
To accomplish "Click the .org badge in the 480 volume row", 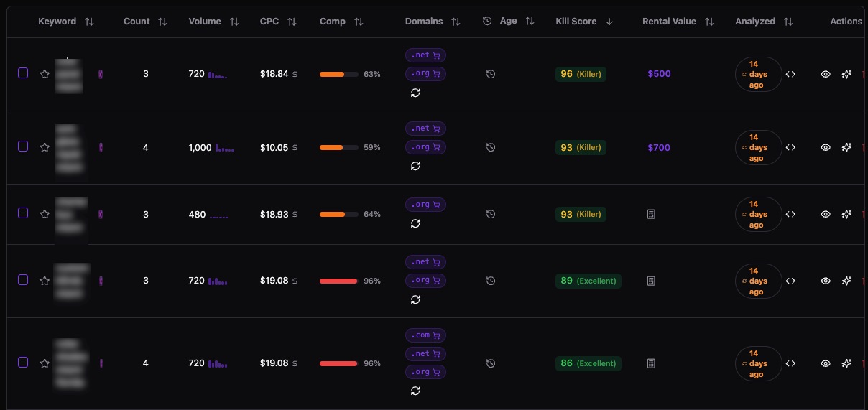I will 425,205.
